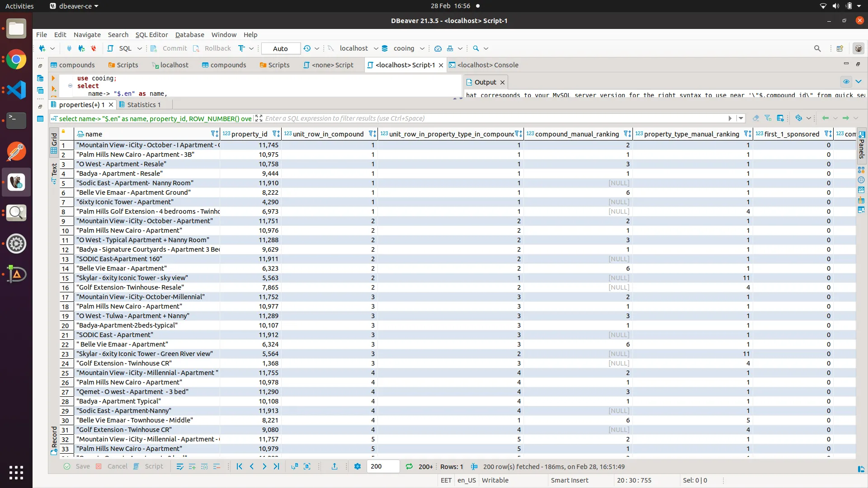Viewport: 868px width, 488px height.
Task: Launch Visual Studio Code from dock
Action: pyautogui.click(x=16, y=90)
